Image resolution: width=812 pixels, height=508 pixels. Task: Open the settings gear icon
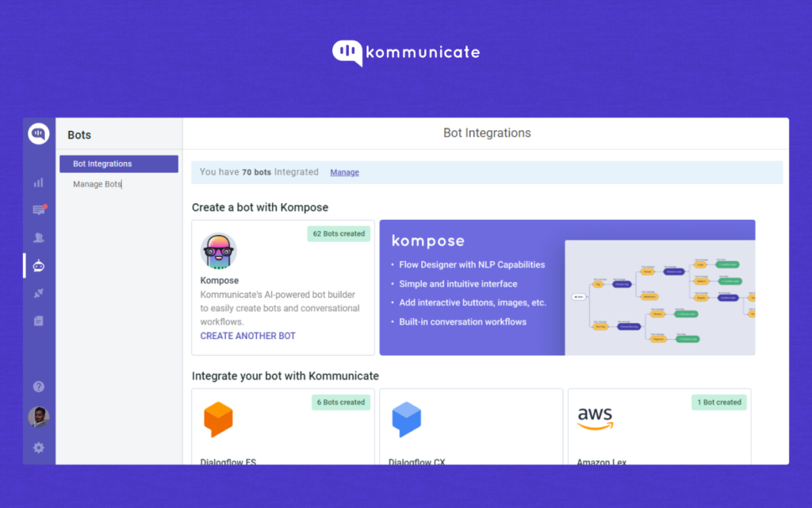tap(39, 448)
